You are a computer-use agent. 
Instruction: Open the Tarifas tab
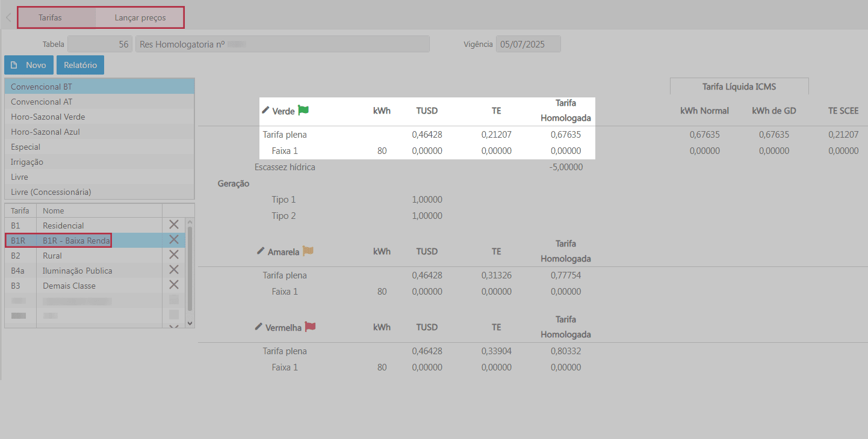tap(51, 18)
